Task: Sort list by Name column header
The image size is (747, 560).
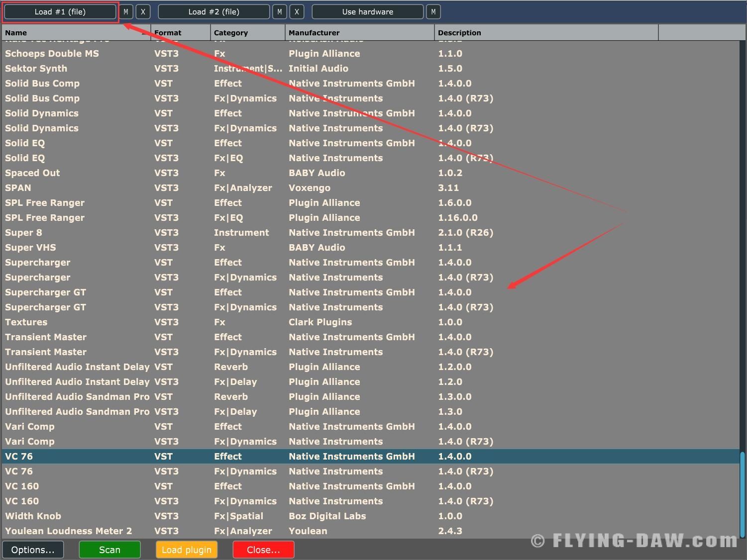Action: tap(76, 33)
